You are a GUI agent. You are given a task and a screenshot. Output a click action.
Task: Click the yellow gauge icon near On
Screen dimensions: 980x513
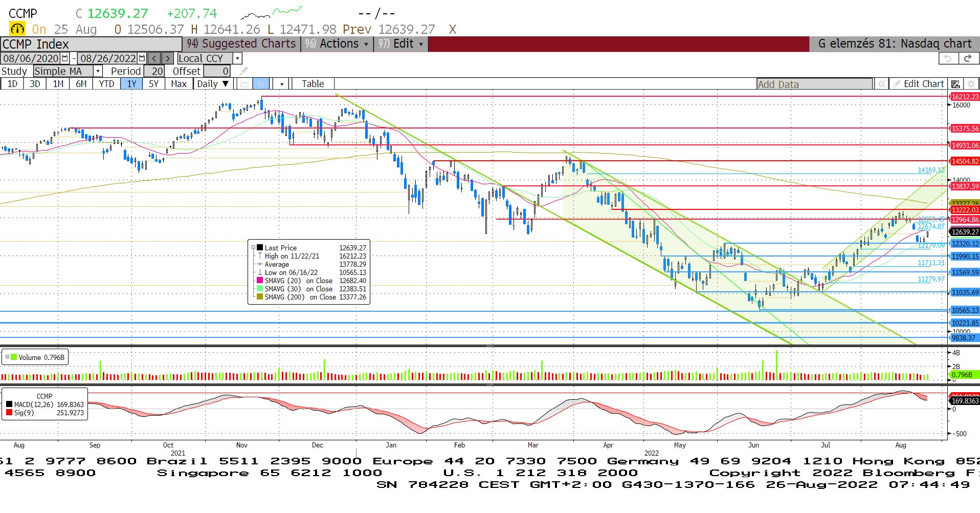tap(17, 29)
